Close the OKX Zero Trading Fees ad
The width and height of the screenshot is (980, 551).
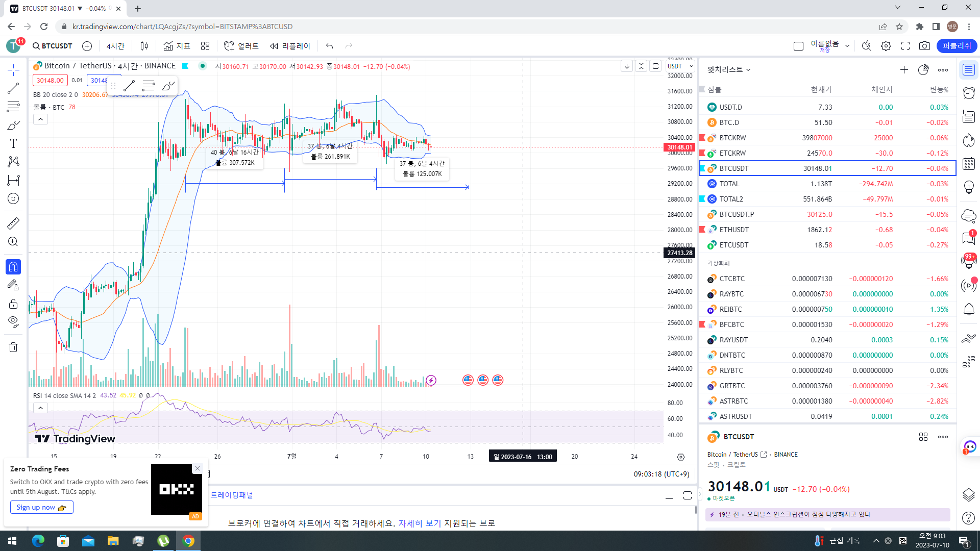pyautogui.click(x=198, y=468)
